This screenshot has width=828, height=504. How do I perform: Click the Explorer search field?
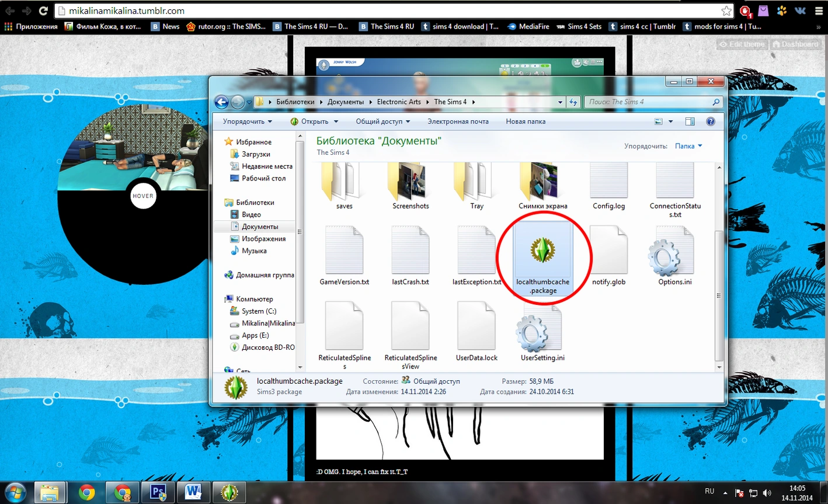(x=653, y=102)
